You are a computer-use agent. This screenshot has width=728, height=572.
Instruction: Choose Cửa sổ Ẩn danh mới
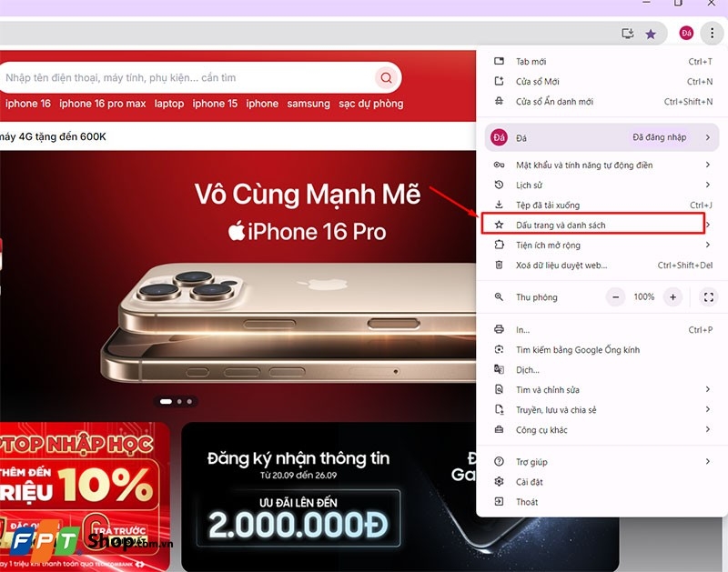(x=602, y=101)
